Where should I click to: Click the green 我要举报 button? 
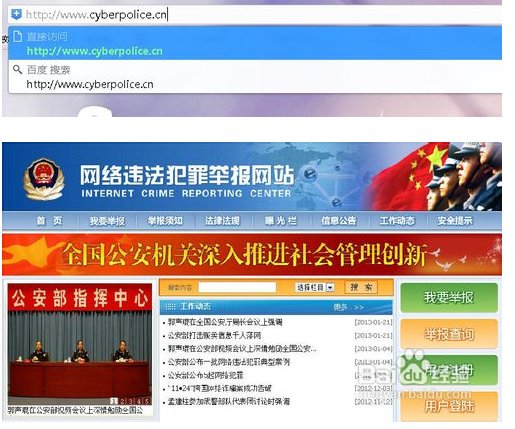[449, 297]
